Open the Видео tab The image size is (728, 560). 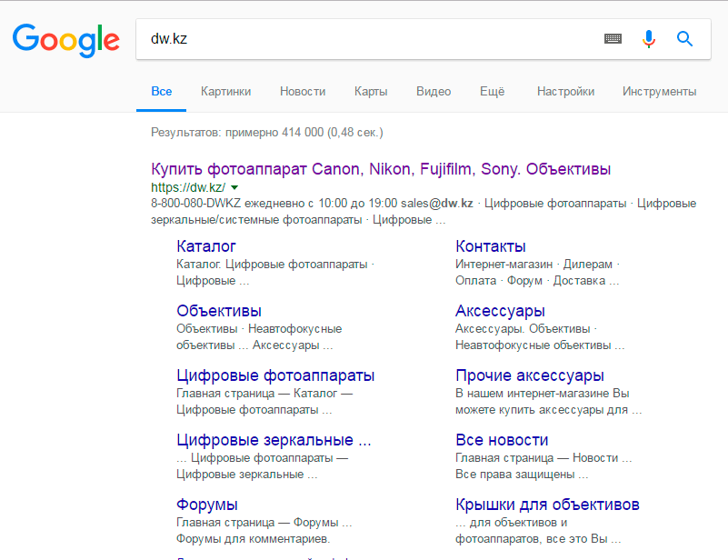(434, 92)
